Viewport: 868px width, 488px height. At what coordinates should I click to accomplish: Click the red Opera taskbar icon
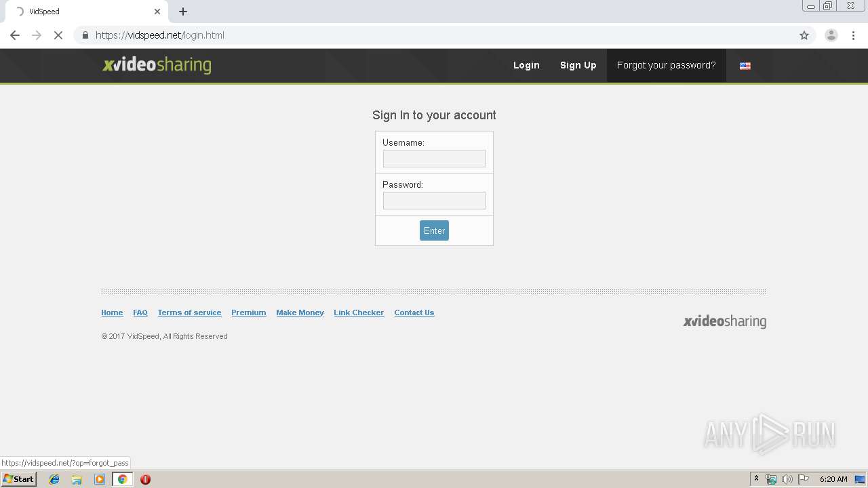(145, 479)
